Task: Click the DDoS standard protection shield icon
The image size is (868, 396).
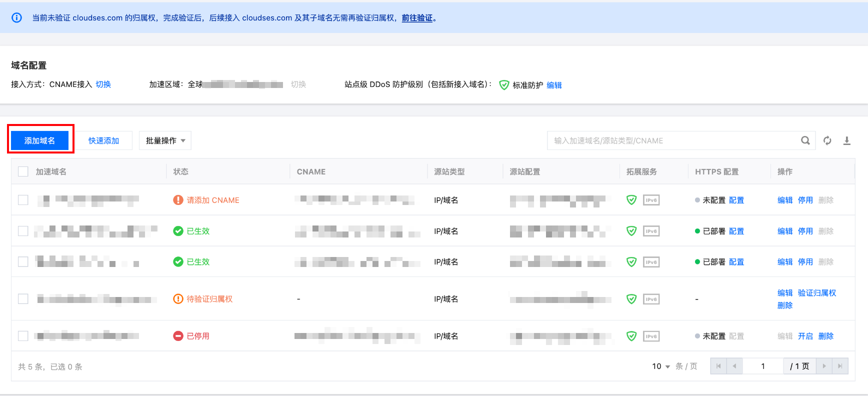Action: coord(504,85)
